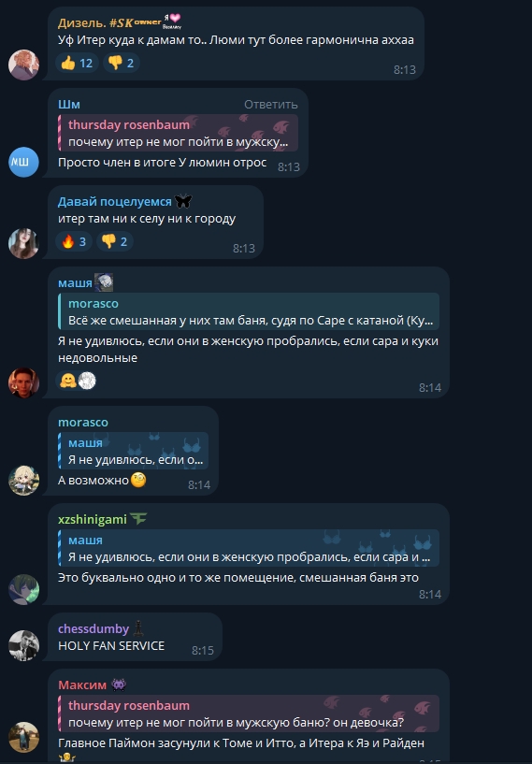
Task: Click the black butterfly emoji status icon
Action: coord(183,201)
